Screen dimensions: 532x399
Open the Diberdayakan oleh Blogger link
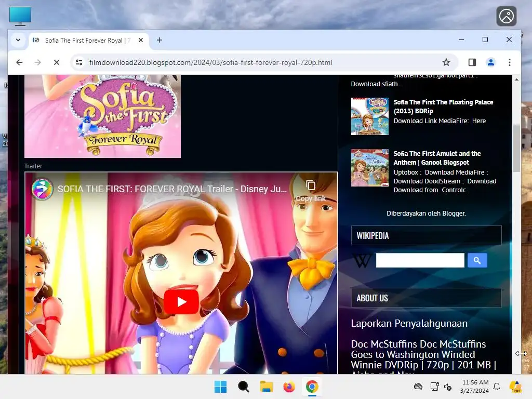[x=426, y=214]
